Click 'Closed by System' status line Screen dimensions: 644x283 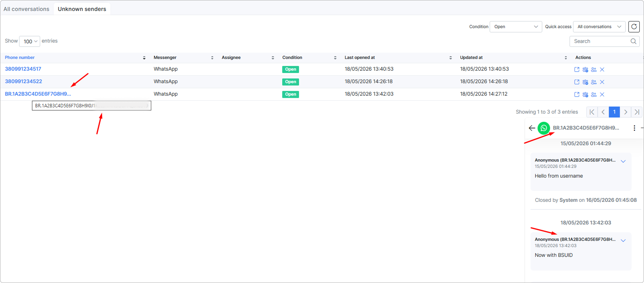click(586, 200)
